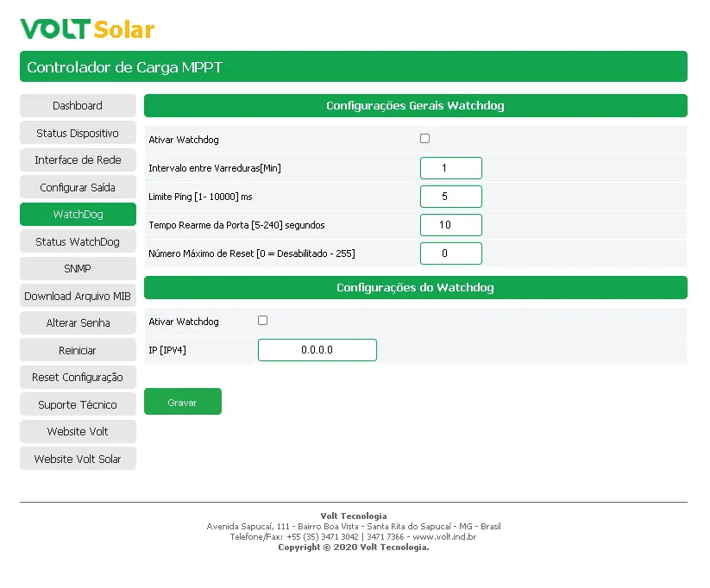The height and width of the screenshot is (588, 710).
Task: Go to Status Dispositivo
Action: pyautogui.click(x=78, y=133)
